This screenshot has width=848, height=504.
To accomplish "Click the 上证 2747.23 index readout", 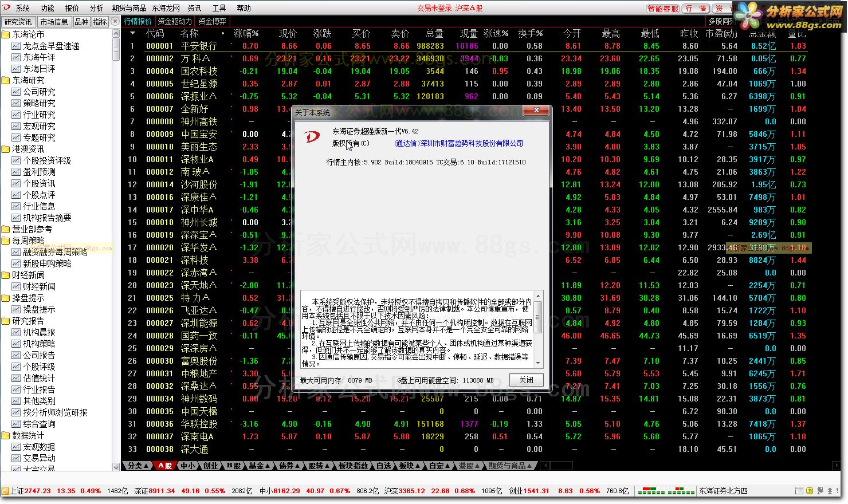I will coord(30,491).
